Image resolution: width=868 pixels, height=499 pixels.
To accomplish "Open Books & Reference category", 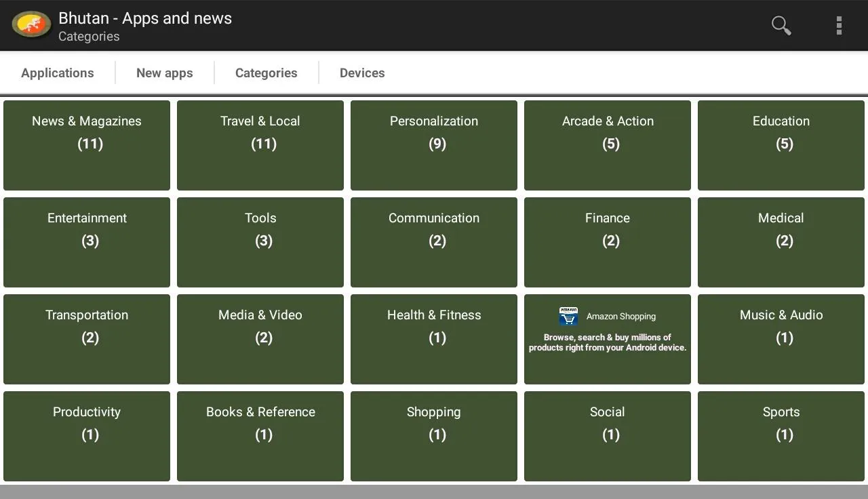I will pyautogui.click(x=260, y=436).
